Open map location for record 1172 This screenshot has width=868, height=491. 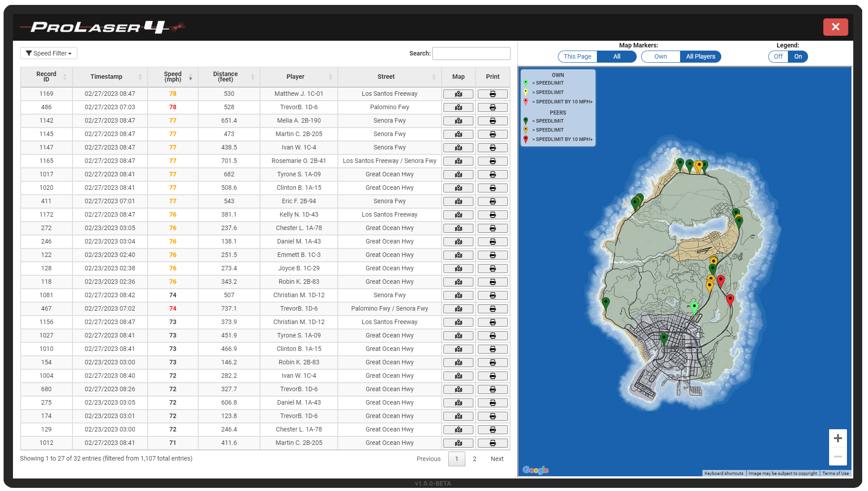458,215
